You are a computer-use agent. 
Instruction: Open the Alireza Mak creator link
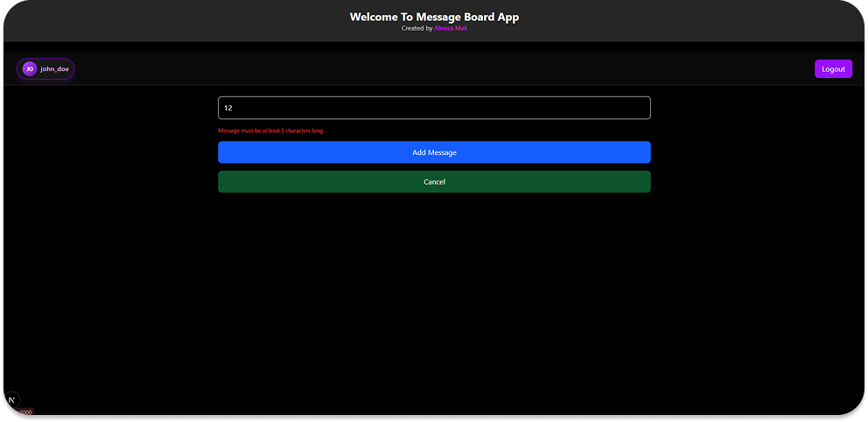451,28
